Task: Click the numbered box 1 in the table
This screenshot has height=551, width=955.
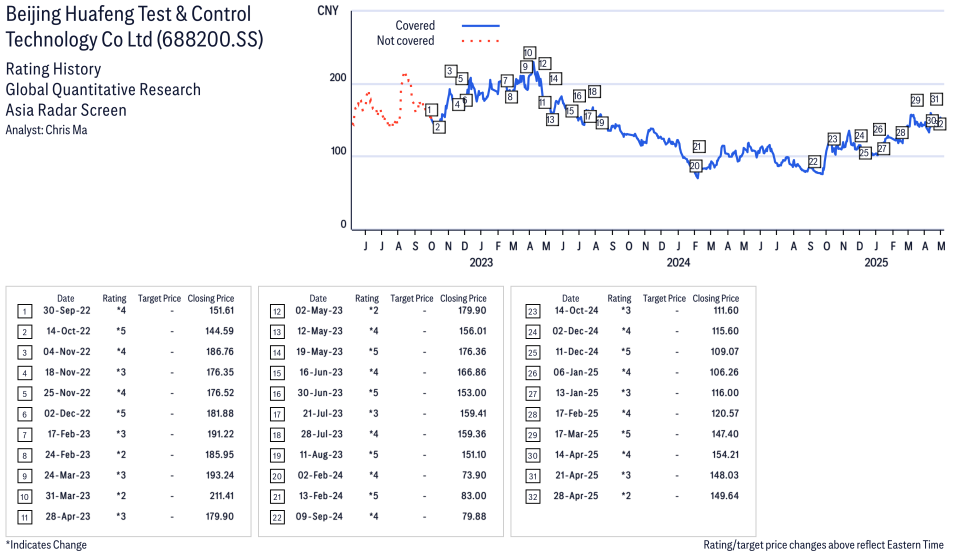Action: [x=24, y=312]
